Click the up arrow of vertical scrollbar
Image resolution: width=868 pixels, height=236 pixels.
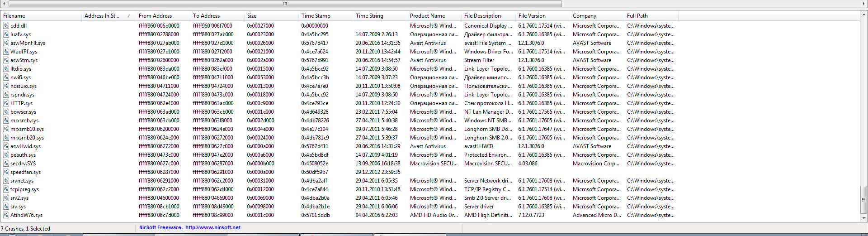[x=864, y=15]
